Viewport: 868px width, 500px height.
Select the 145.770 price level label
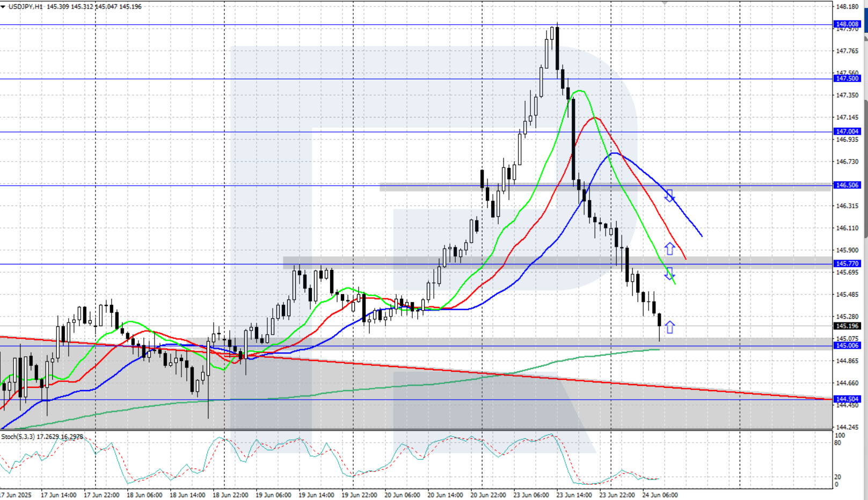(848, 263)
